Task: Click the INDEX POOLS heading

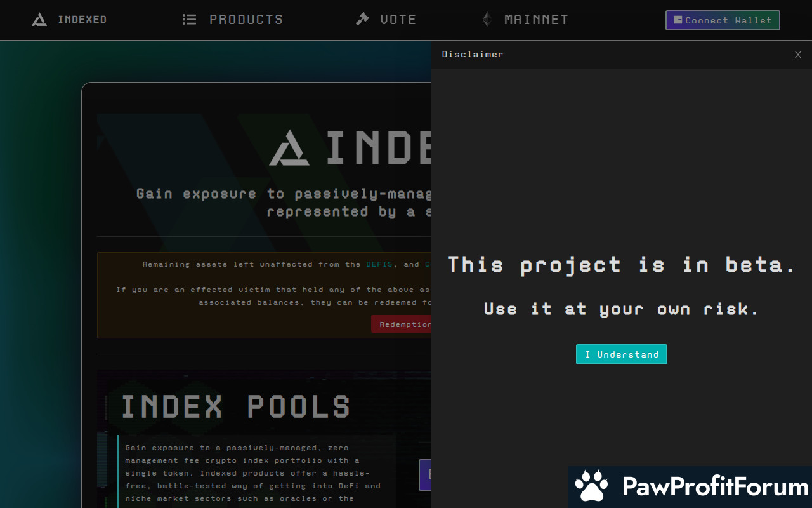Action: 235,407
